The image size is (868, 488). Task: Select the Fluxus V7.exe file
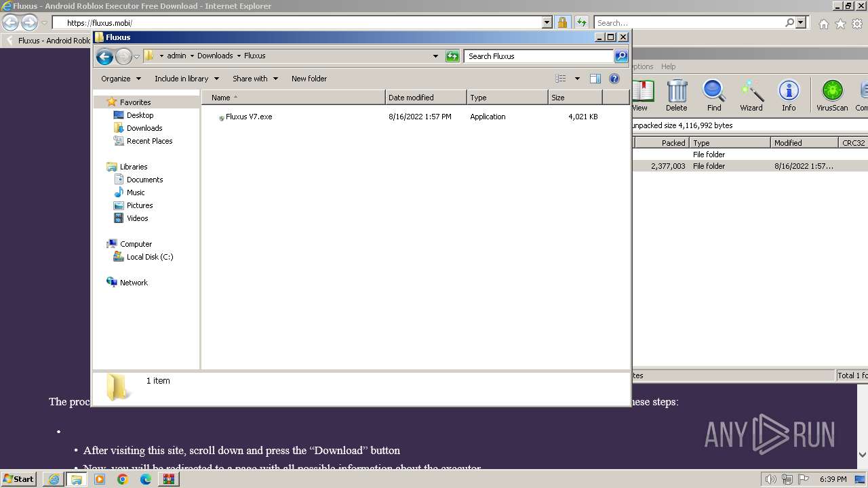248,117
